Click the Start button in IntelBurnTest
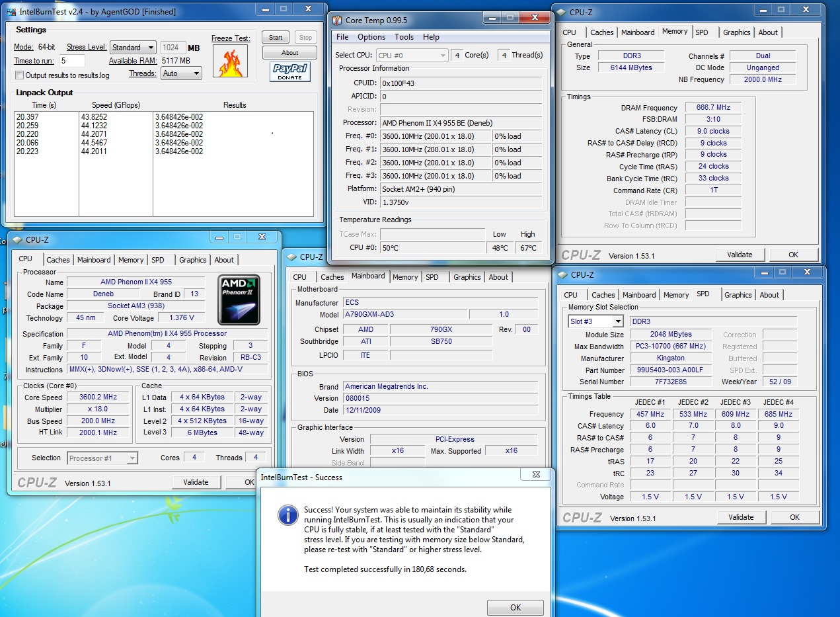 point(276,38)
